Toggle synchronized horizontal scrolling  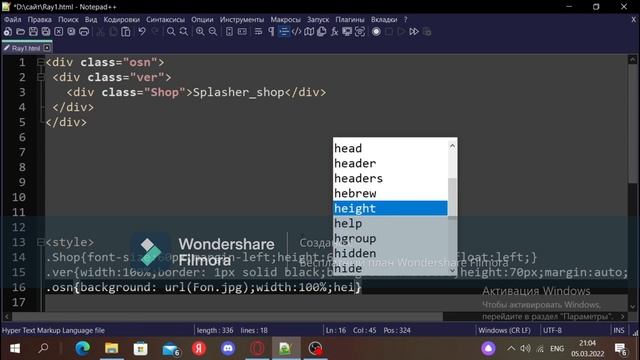point(242,31)
